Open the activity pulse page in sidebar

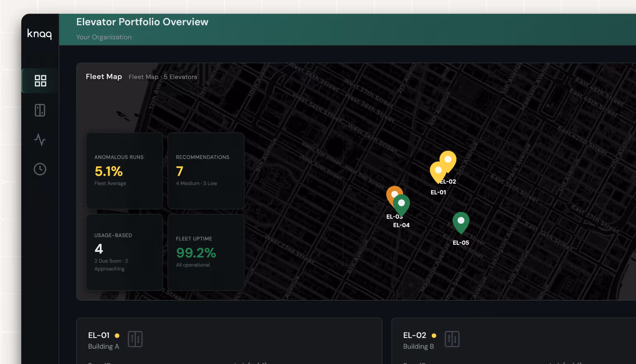40,140
